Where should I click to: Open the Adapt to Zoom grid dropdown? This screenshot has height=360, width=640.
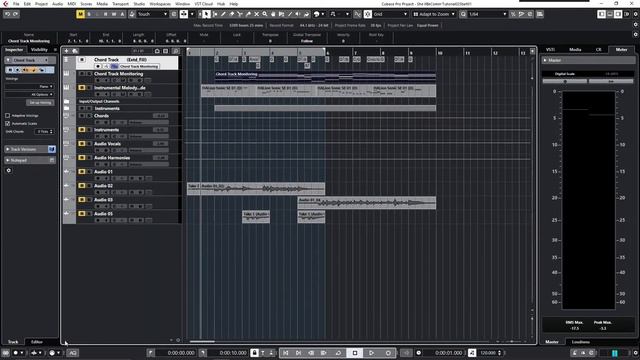pyautogui.click(x=434, y=14)
